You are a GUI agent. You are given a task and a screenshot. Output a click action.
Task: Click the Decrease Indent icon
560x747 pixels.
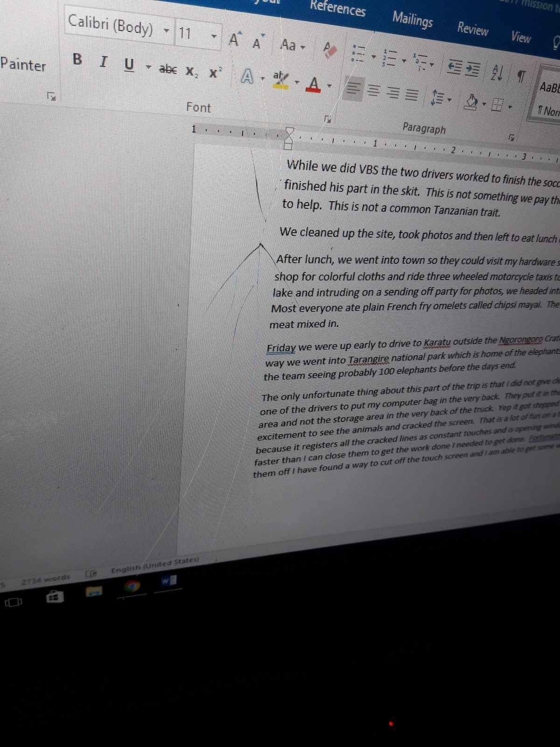[x=454, y=68]
